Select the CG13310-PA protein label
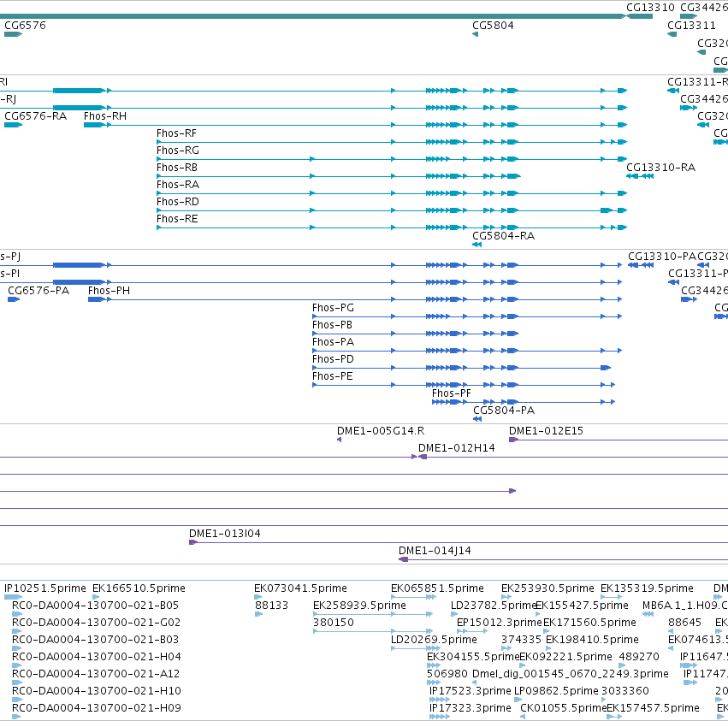The image size is (728, 721). click(662, 257)
